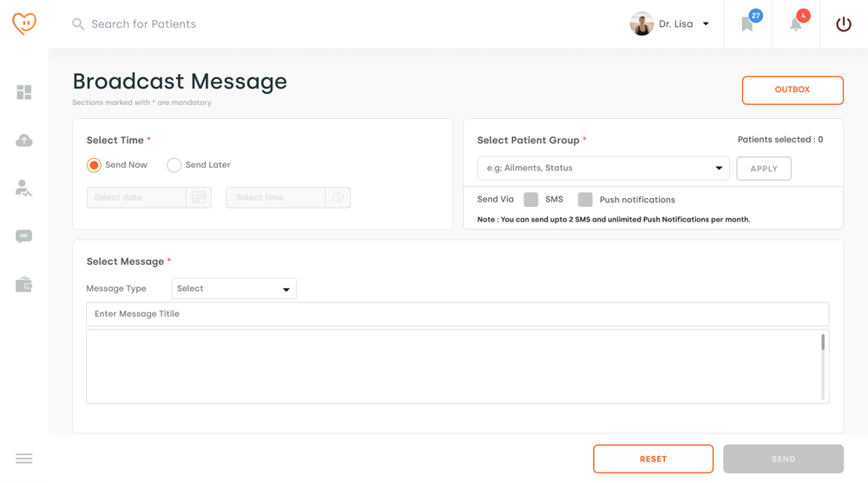868x483 pixels.
Task: Click the OUTBOX button
Action: (792, 90)
